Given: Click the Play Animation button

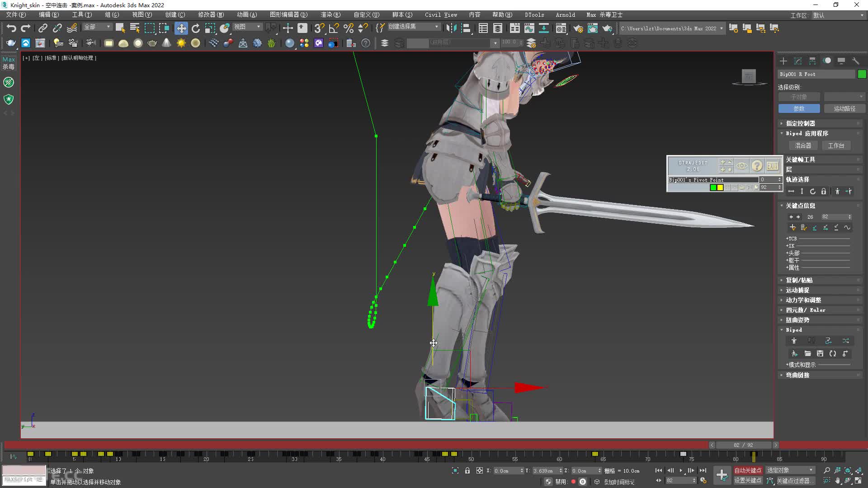Looking at the screenshot, I should pyautogui.click(x=681, y=470).
